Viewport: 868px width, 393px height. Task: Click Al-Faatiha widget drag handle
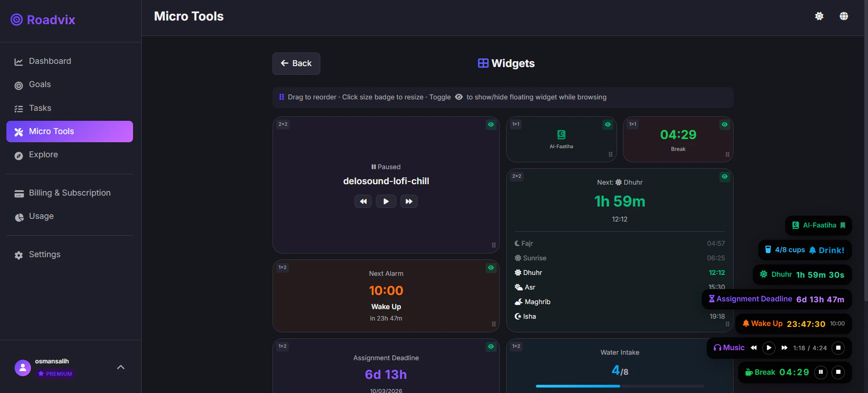(x=611, y=155)
